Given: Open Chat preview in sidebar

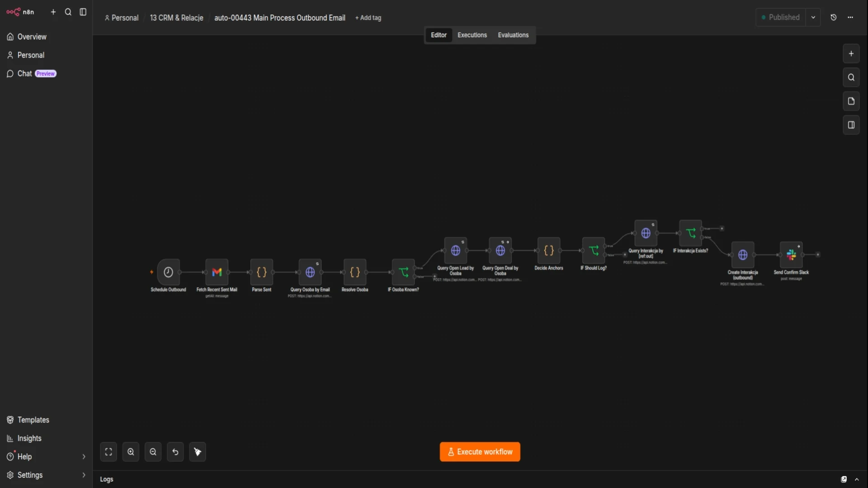Looking at the screenshot, I should (x=46, y=74).
